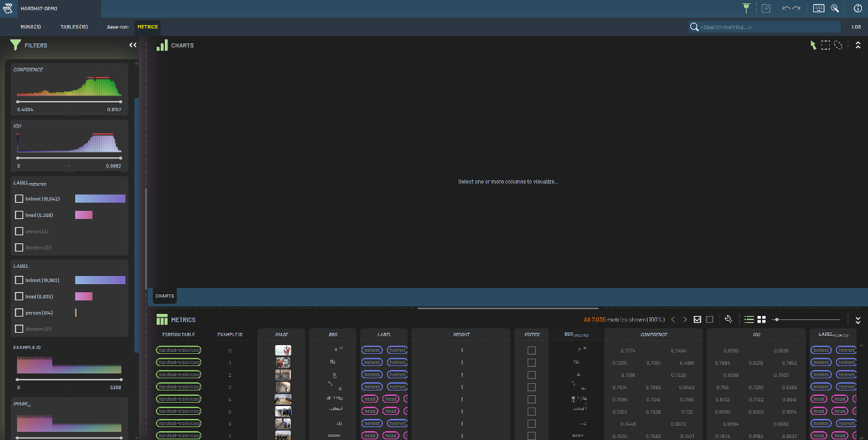Select the lasso selection tool in Charts
Screen dimensions: 868x440
point(838,45)
